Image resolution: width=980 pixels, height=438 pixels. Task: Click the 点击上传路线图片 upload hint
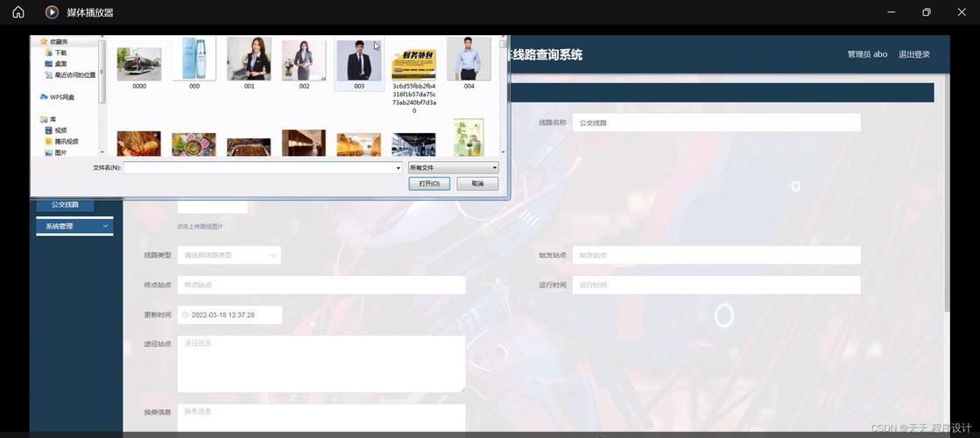click(x=200, y=226)
